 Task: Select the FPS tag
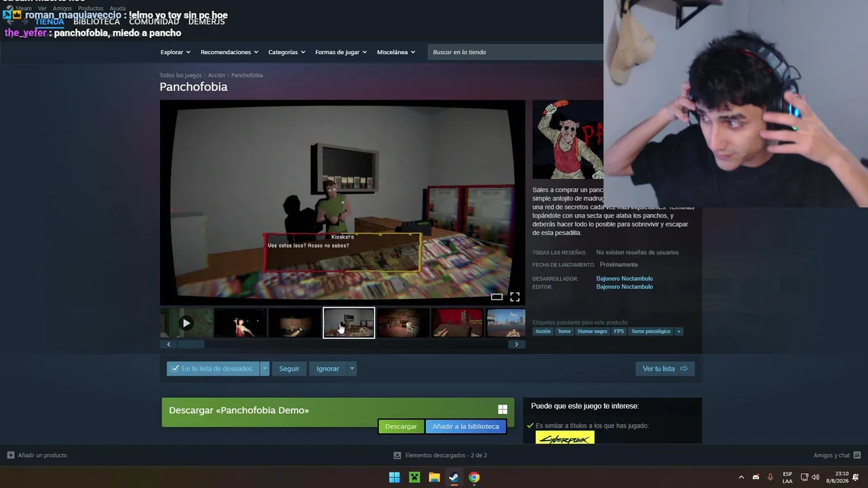pyautogui.click(x=619, y=331)
